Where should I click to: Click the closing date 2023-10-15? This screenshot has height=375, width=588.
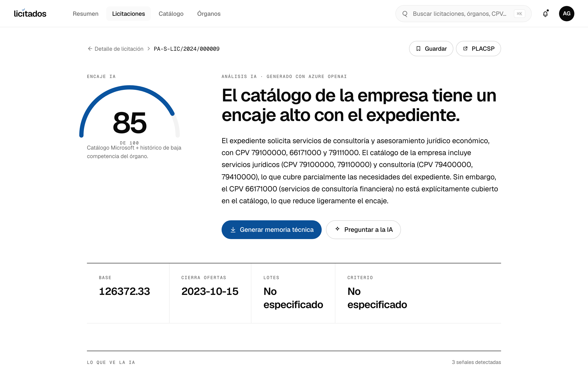210,291
